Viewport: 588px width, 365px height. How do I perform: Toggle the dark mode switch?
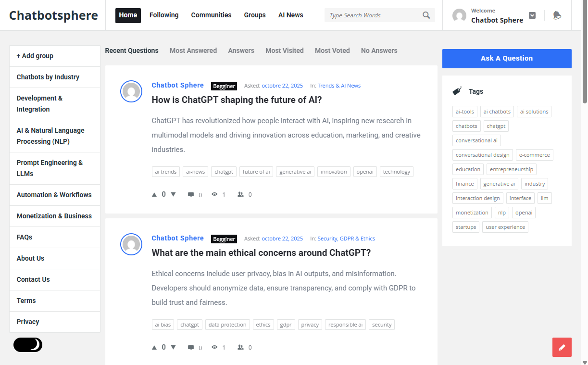(x=27, y=345)
